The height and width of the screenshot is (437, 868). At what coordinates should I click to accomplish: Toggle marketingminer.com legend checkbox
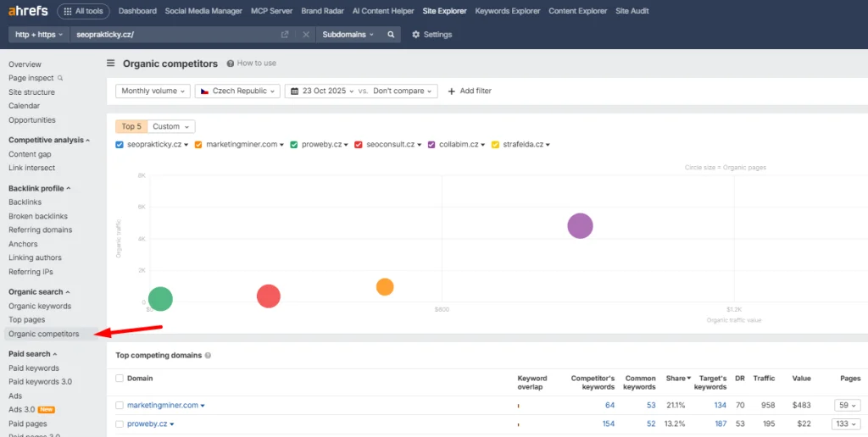coord(198,145)
